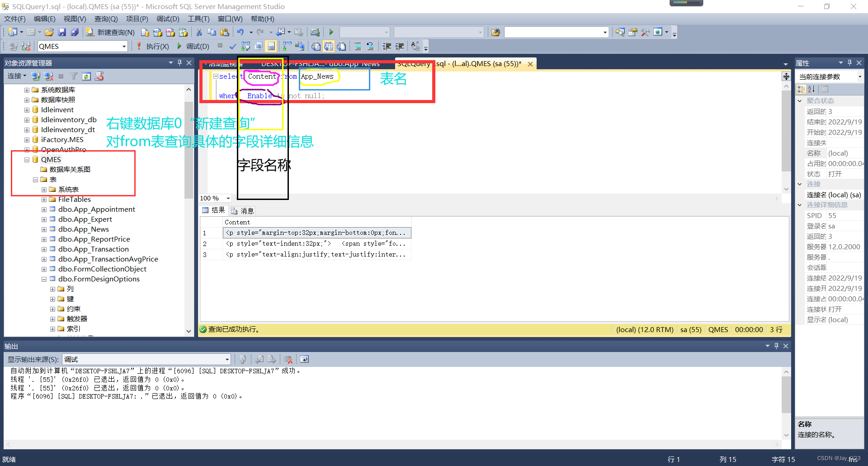Image resolution: width=868 pixels, height=466 pixels.
Task: Pin toggle for Object Explorer panel
Action: 179,63
